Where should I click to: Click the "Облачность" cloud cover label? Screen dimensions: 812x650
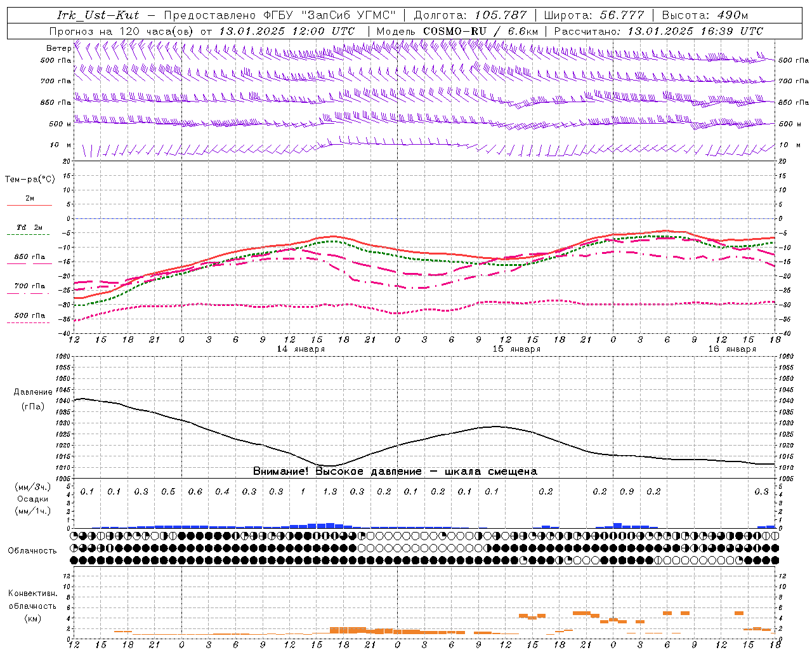tap(32, 551)
